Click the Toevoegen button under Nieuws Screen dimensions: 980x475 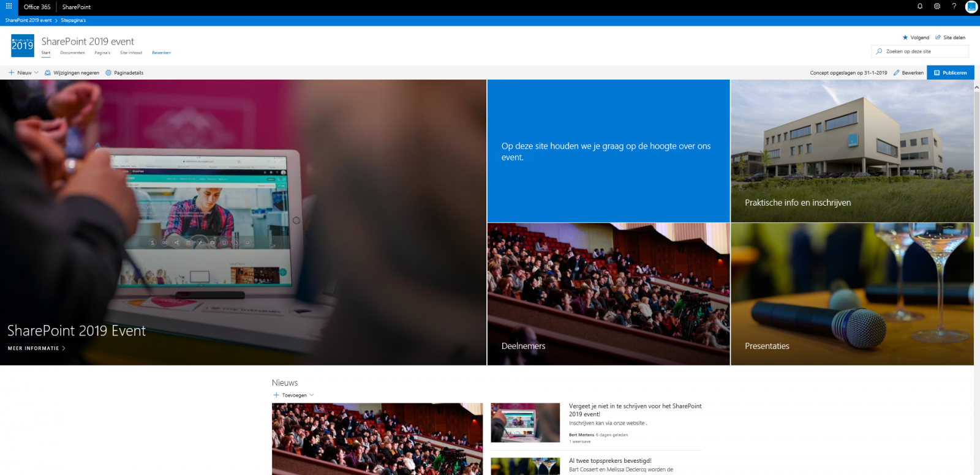(293, 395)
